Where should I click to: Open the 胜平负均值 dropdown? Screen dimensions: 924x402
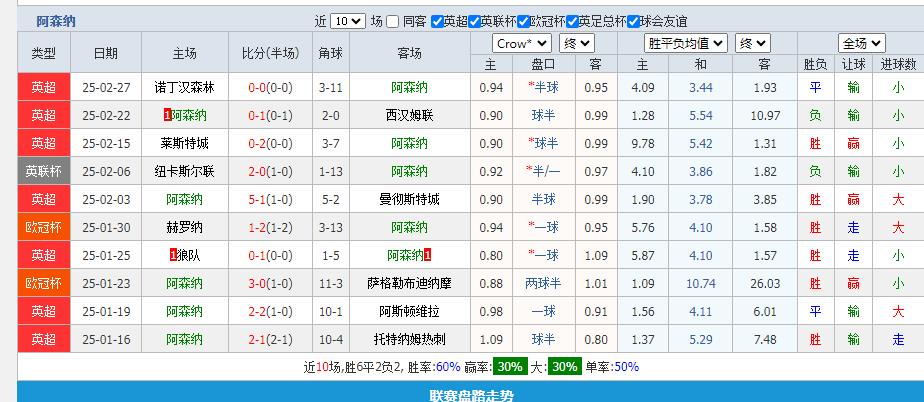tap(686, 44)
